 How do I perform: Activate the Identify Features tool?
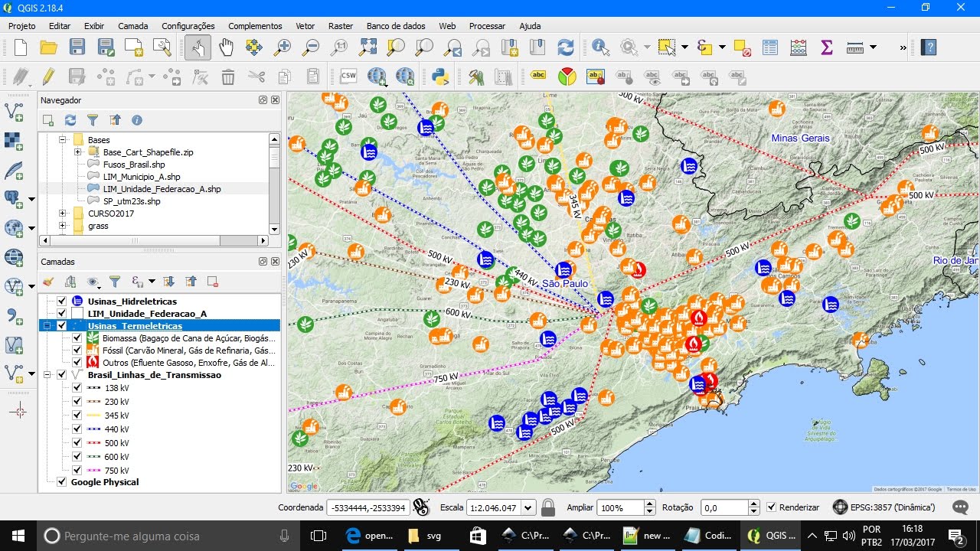click(x=601, y=47)
